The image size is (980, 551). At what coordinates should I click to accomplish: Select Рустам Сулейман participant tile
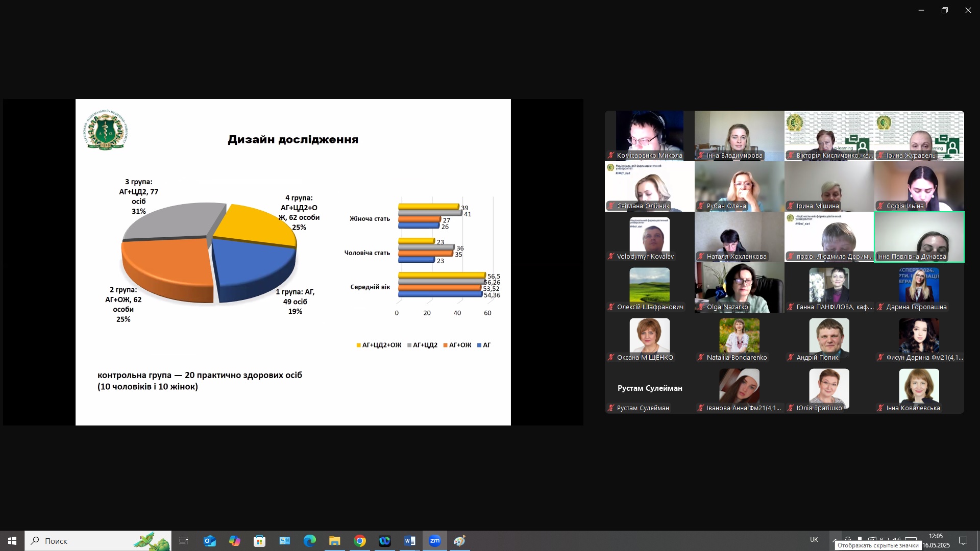650,389
